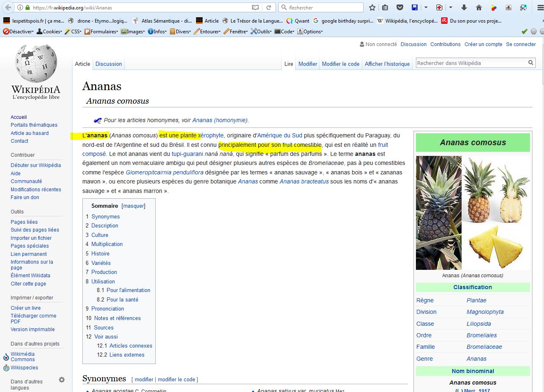Click the red cross first-aid toolbar icon
This screenshot has width=544, height=392.
(439, 7)
